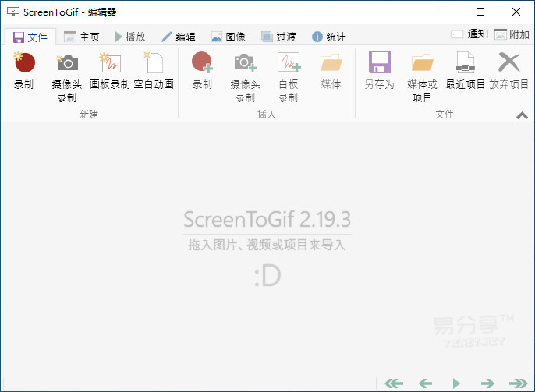Close the ScreenToGif editor window

[516, 12]
